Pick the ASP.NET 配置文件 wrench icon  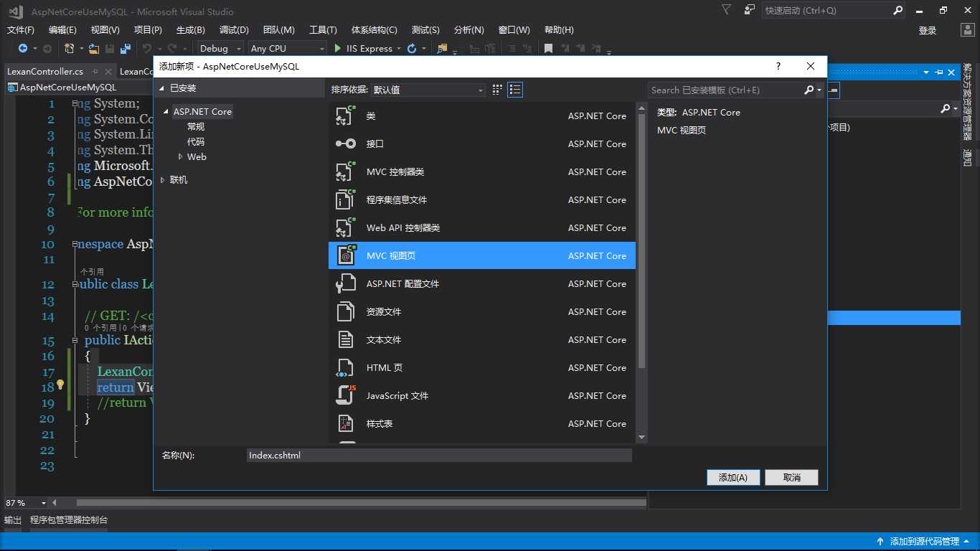(x=346, y=283)
